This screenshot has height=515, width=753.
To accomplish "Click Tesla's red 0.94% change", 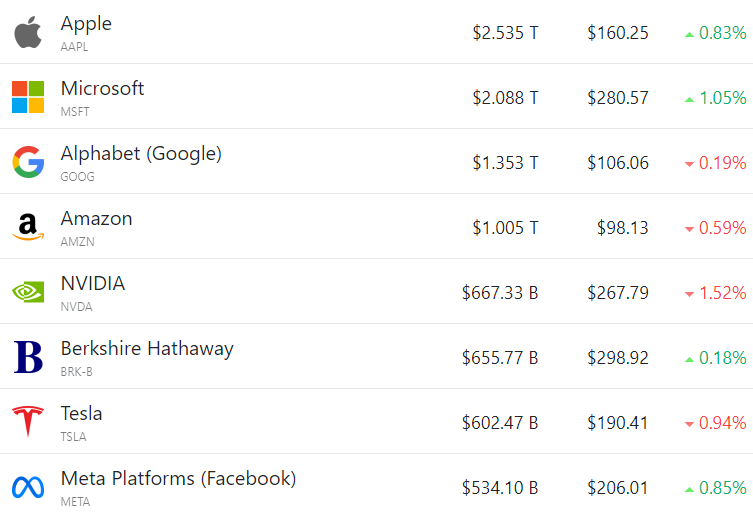I will click(x=721, y=423).
